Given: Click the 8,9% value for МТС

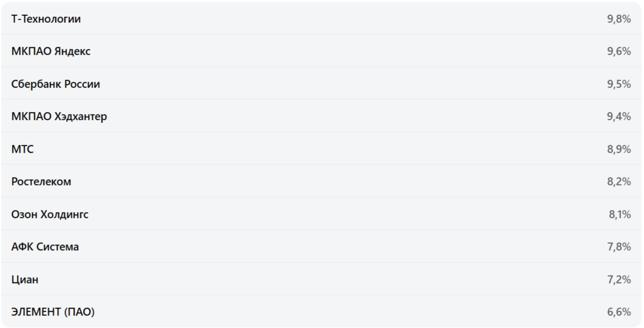Looking at the screenshot, I should pos(619,149).
